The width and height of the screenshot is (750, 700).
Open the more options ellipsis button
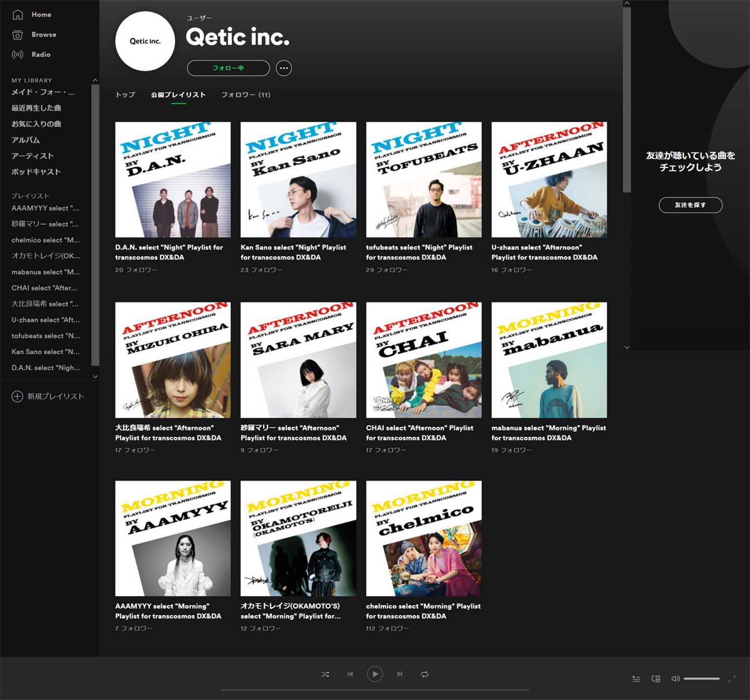click(284, 68)
